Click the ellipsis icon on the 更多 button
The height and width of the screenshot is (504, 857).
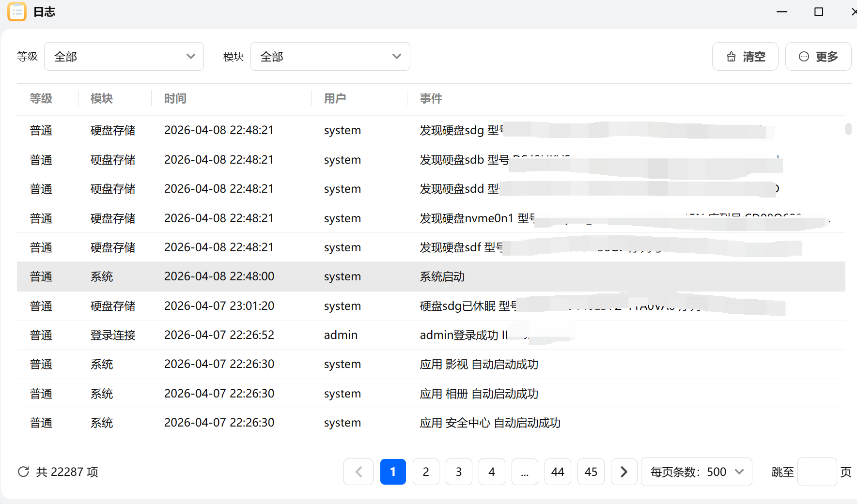pyautogui.click(x=804, y=56)
